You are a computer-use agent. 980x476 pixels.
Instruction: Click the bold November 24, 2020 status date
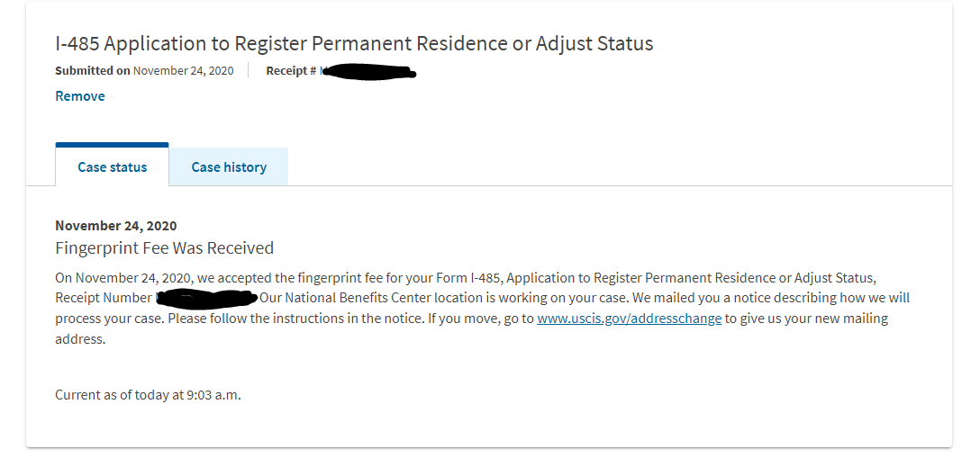pos(115,226)
